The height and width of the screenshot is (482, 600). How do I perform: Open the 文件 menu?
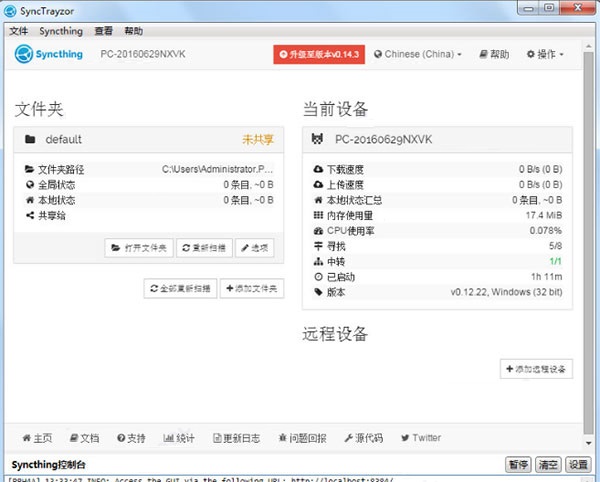pyautogui.click(x=18, y=31)
